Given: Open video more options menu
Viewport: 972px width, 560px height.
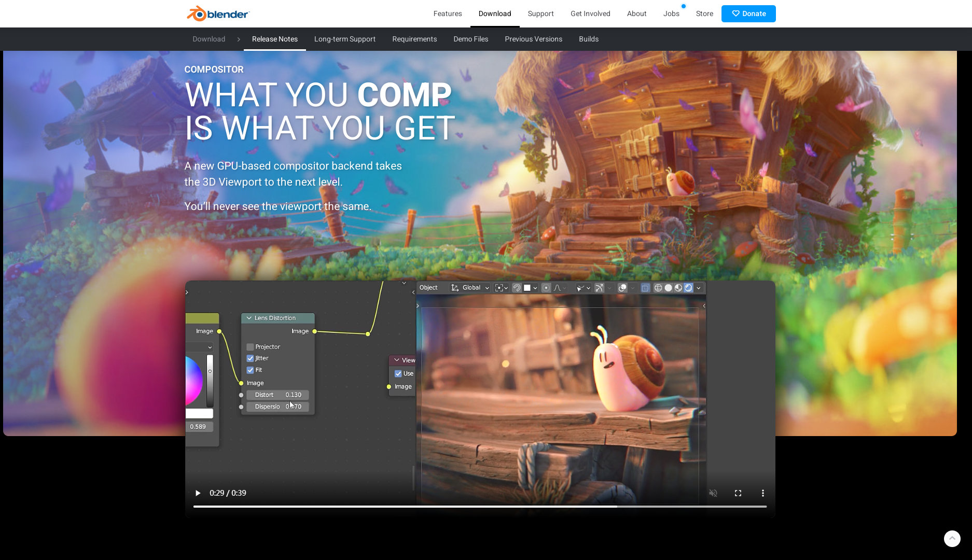Looking at the screenshot, I should [x=763, y=493].
